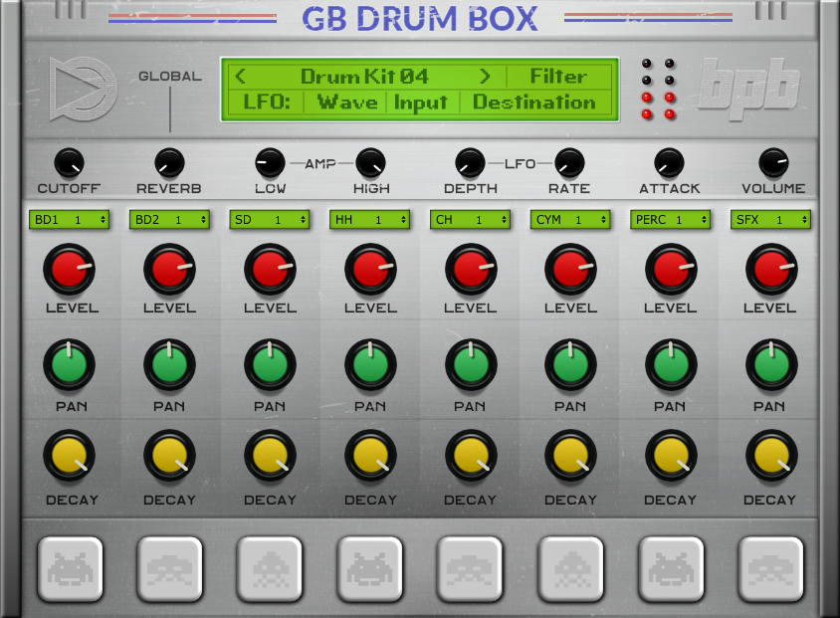Viewport: 840px width, 618px height.
Task: Click the play-arrow logo icon
Action: (x=83, y=89)
